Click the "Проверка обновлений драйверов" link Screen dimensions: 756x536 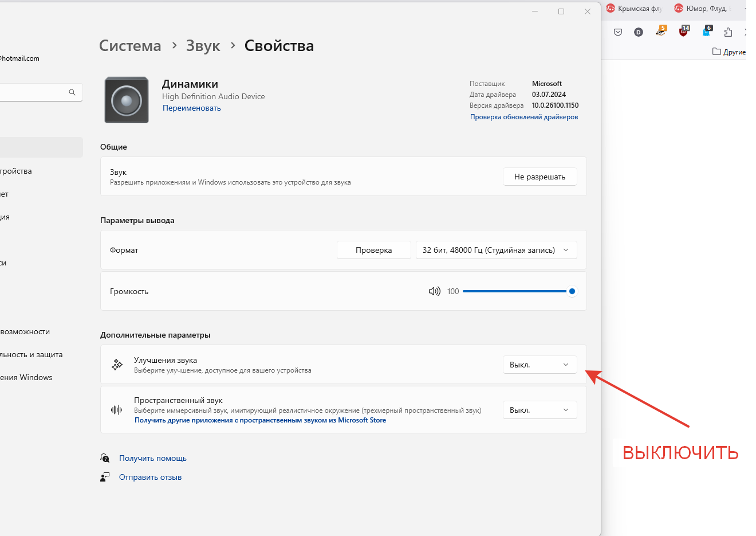click(523, 117)
